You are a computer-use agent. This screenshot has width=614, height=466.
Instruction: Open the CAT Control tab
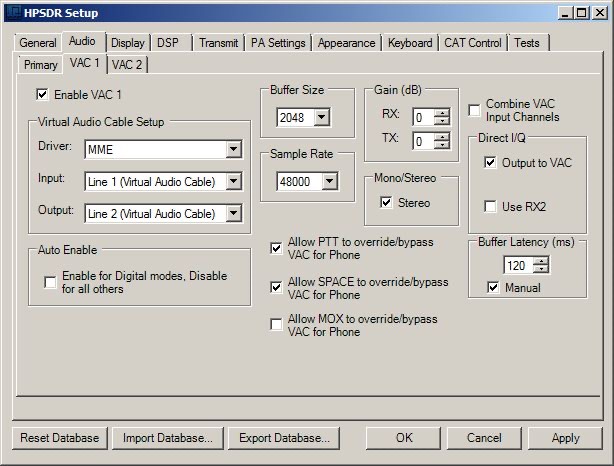point(473,43)
